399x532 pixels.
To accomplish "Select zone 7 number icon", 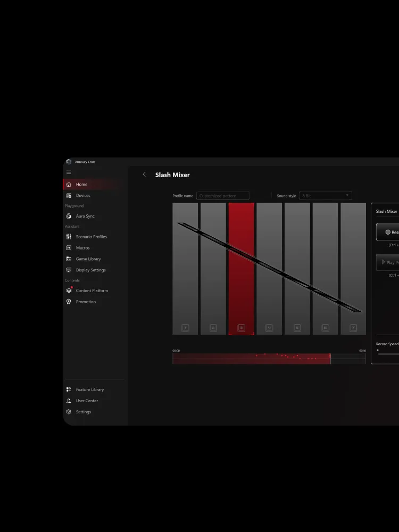I will 353,328.
